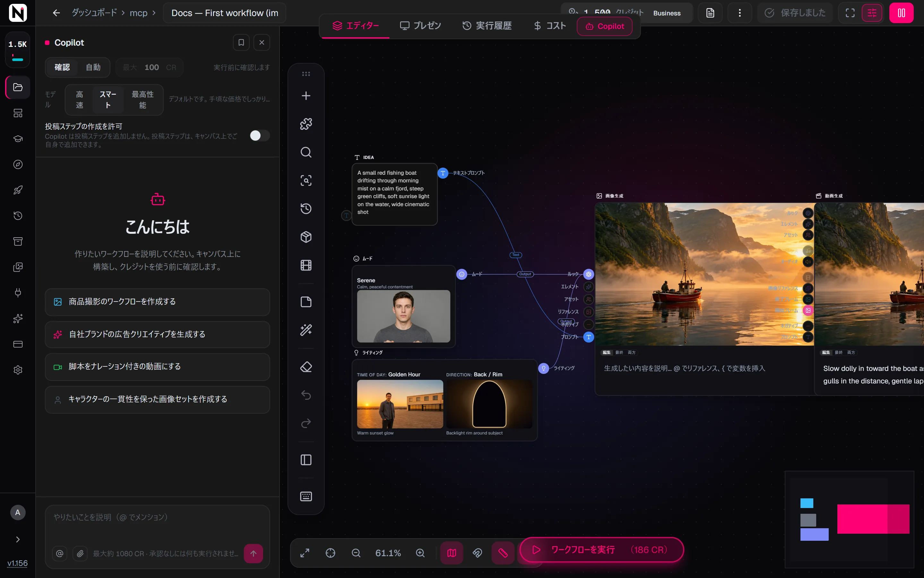Select 自動 mode
Image resolution: width=924 pixels, height=578 pixels.
click(x=93, y=67)
